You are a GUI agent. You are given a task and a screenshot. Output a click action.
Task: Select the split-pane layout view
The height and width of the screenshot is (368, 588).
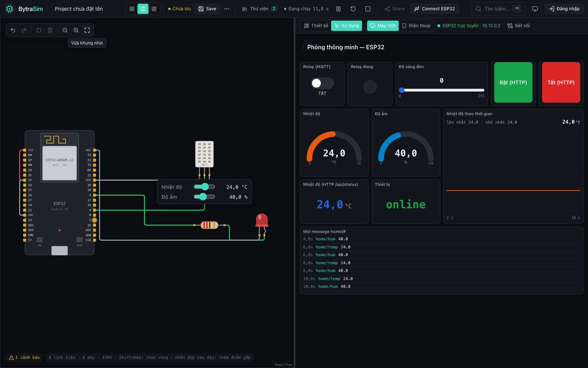[x=143, y=9]
